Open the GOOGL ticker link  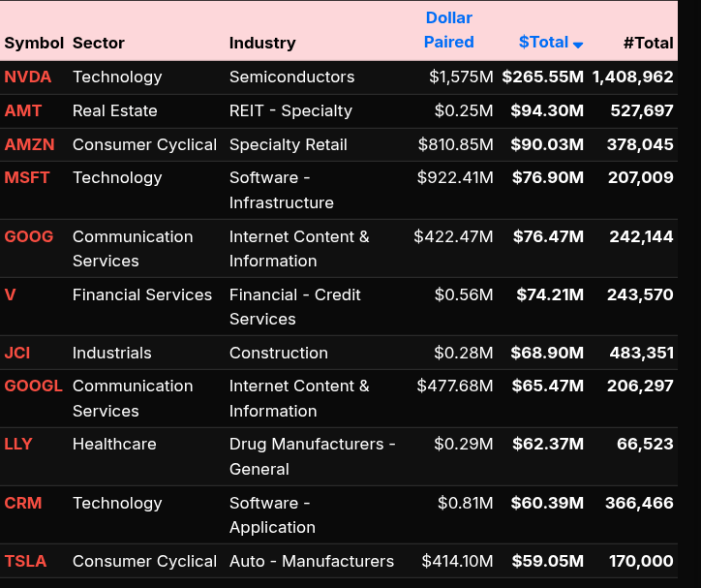(33, 386)
